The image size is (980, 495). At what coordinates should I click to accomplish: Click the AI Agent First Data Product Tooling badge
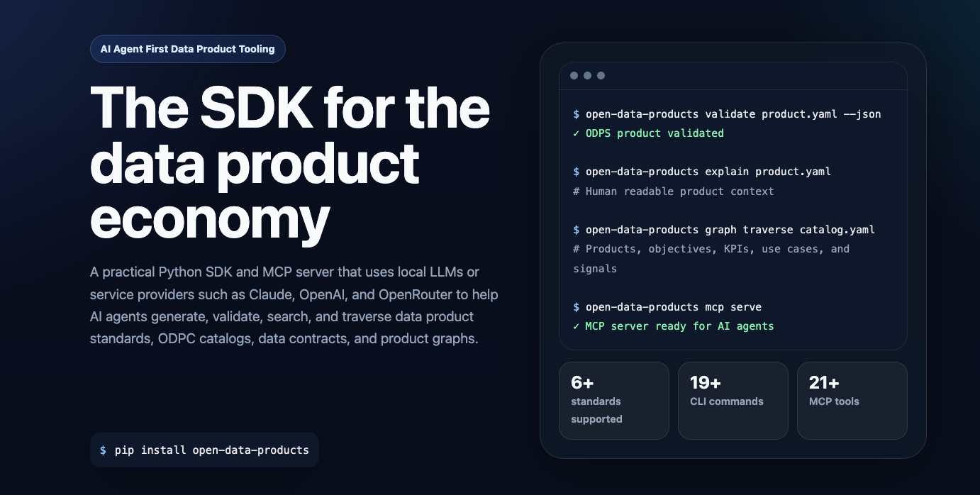tap(187, 49)
